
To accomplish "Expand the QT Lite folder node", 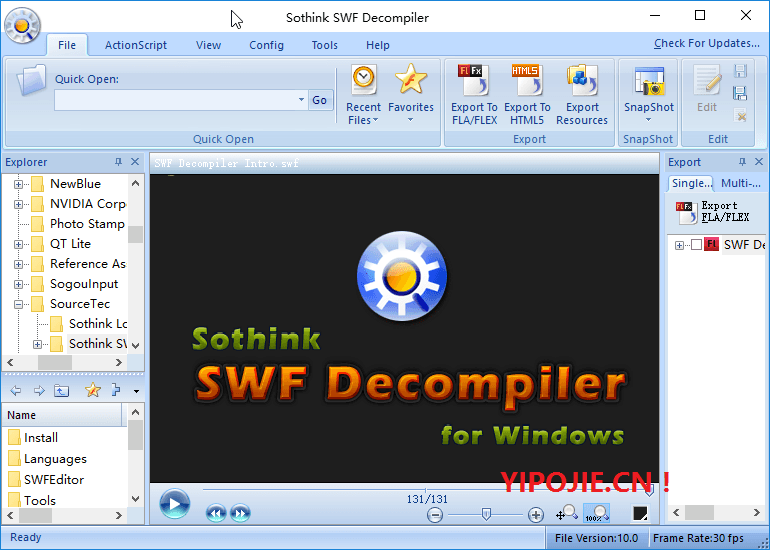I will [x=18, y=245].
